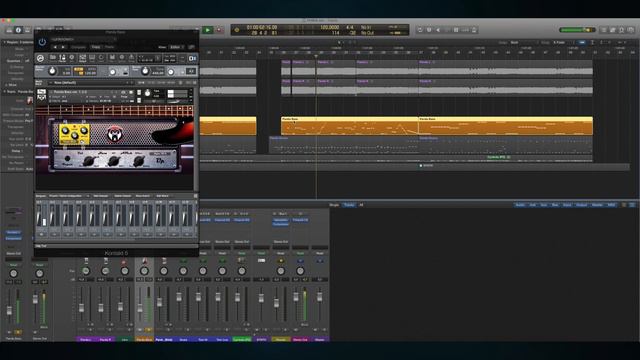Open the plugin View size dropdown

point(176,47)
